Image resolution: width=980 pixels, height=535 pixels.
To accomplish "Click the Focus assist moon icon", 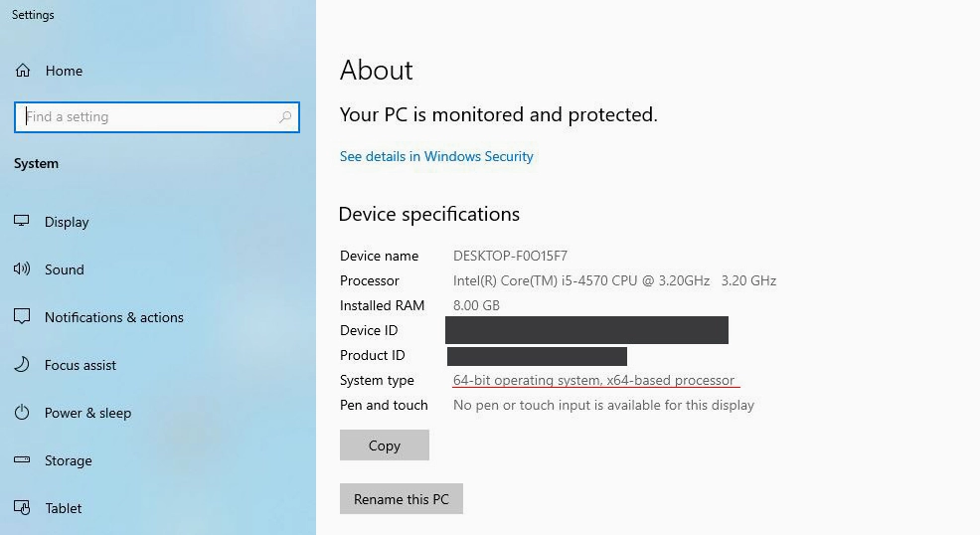I will pyautogui.click(x=22, y=364).
